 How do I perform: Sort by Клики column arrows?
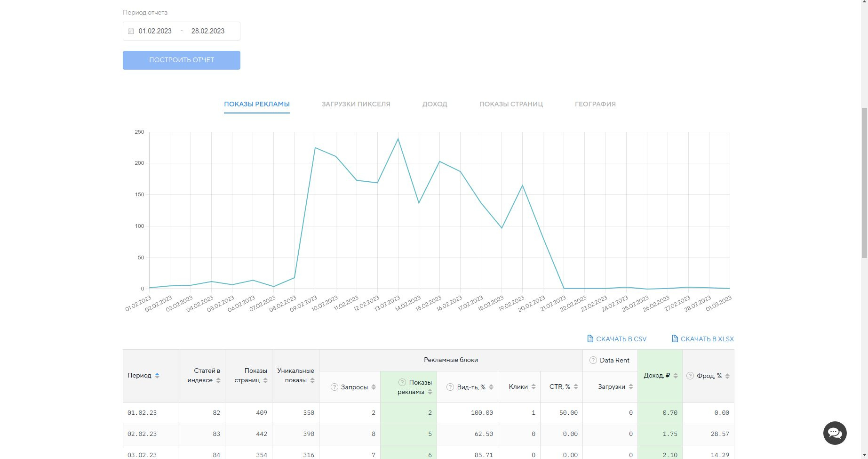pyautogui.click(x=534, y=387)
